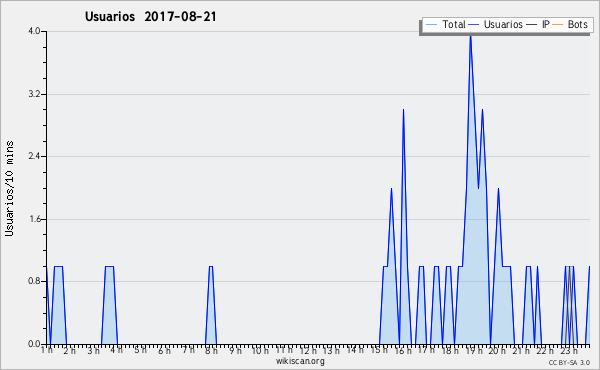This screenshot has height=370, width=600.
Task: Click the y-axis value 0.0
Action: pos(34,344)
